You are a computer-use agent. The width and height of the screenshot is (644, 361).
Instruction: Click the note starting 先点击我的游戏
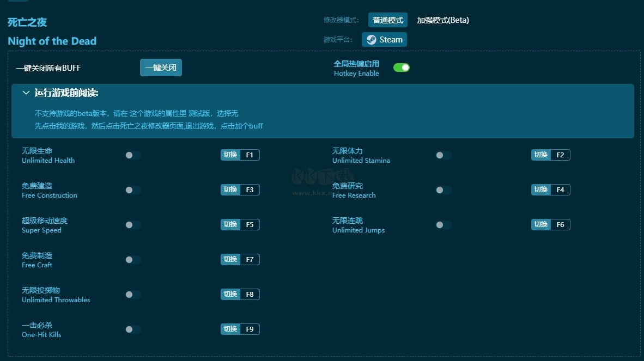click(149, 126)
